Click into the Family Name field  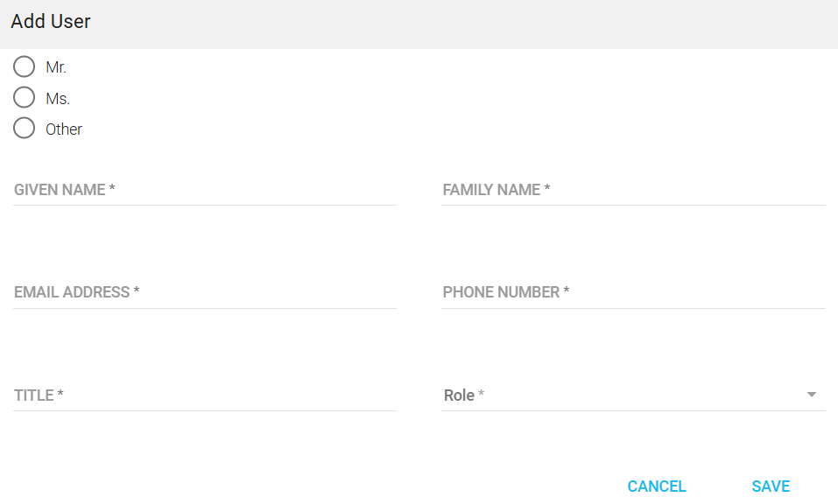pos(633,190)
